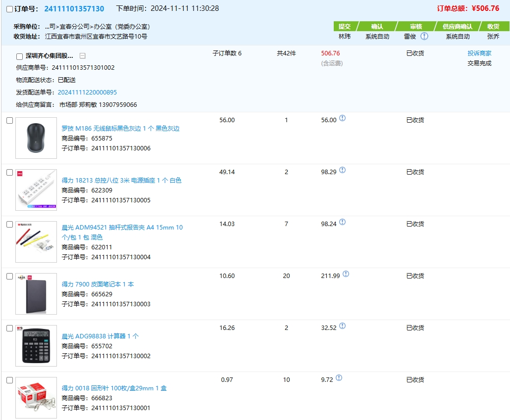Click the power strip product thumbnail
This screenshot has width=510, height=420.
36,190
